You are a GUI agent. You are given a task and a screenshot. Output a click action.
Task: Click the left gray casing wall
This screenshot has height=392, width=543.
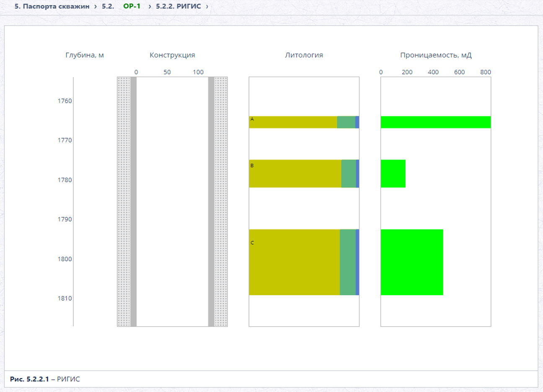click(134, 201)
